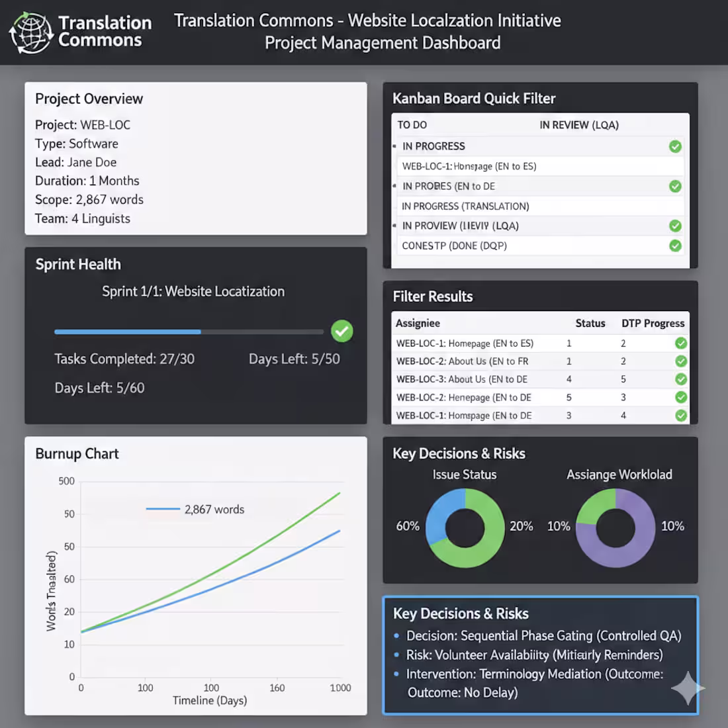Click the Translation Commons globe logo
Image resolution: width=728 pixels, height=728 pixels.
pos(32,32)
